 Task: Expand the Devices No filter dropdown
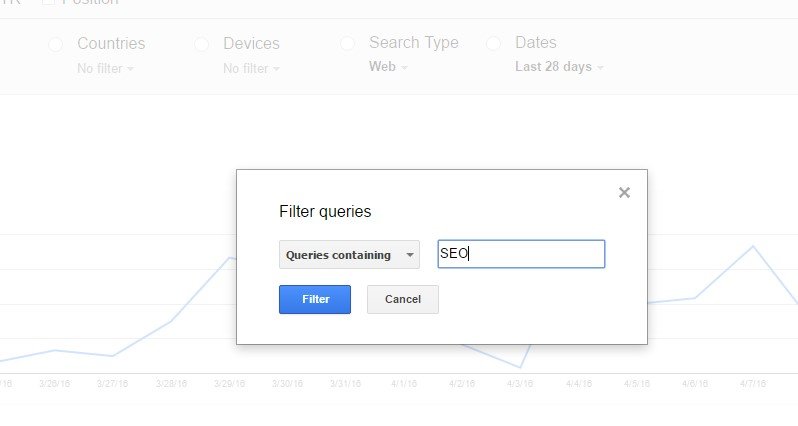tap(251, 68)
